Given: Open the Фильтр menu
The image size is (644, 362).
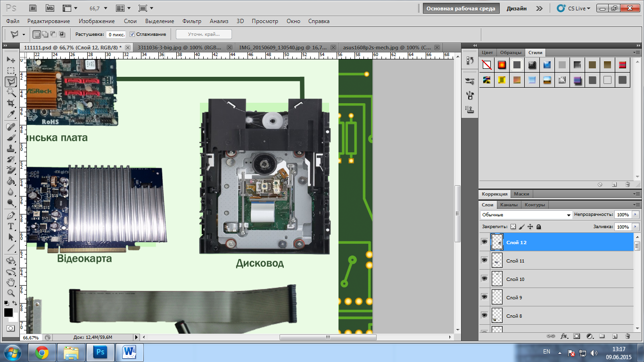Looking at the screenshot, I should 191,21.
